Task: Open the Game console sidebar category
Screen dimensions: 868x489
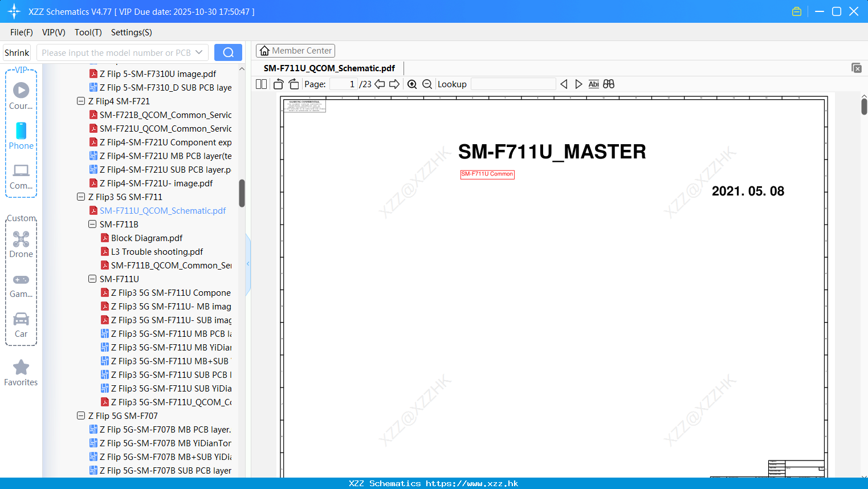Action: (21, 285)
